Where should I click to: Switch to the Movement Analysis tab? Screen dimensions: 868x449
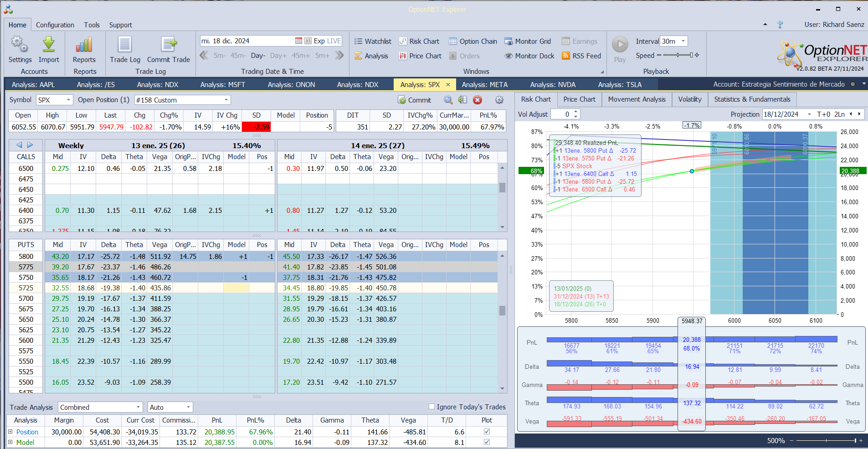[637, 99]
